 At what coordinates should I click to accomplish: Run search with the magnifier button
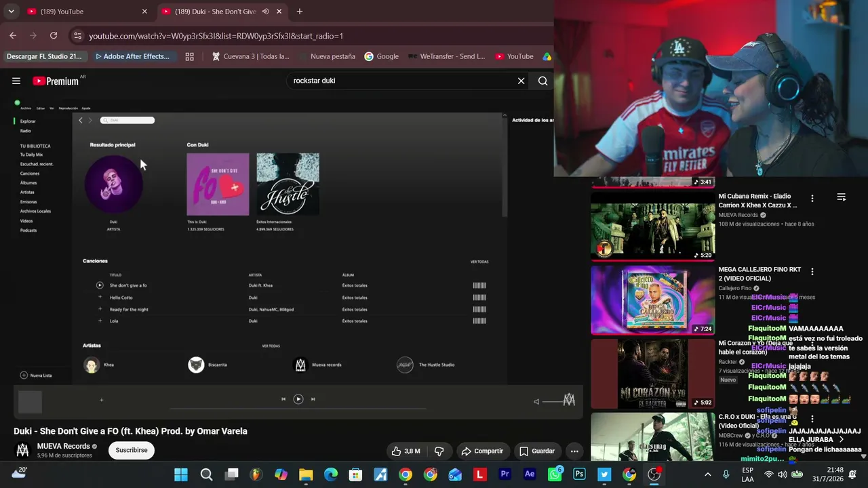coord(542,81)
